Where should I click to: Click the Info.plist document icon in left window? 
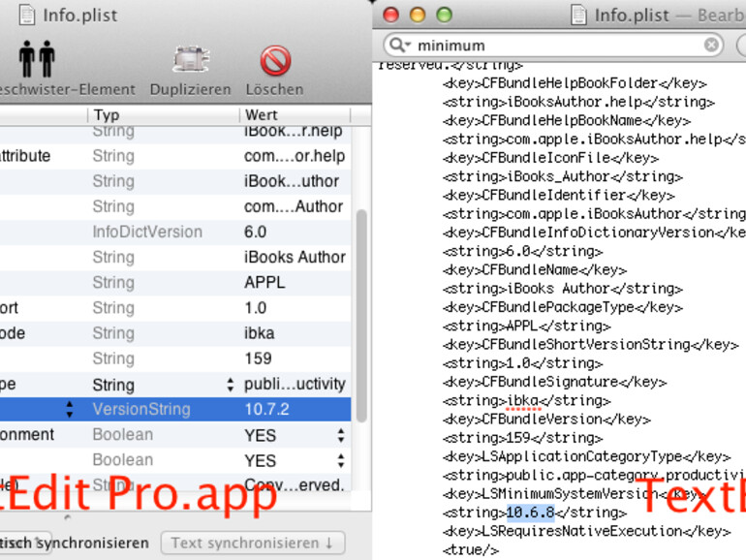tap(27, 15)
